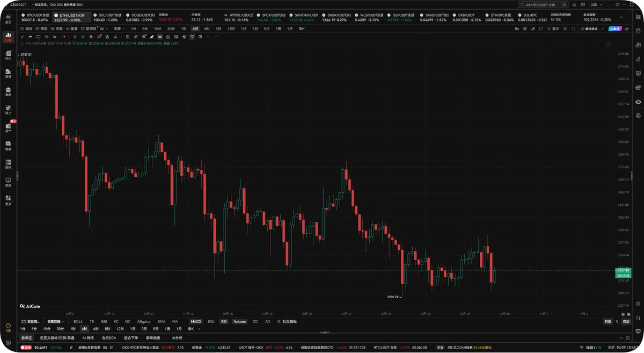Select the BTC/USDT永续 ticker tab
Screen dimensions: 644x353
pos(36,17)
